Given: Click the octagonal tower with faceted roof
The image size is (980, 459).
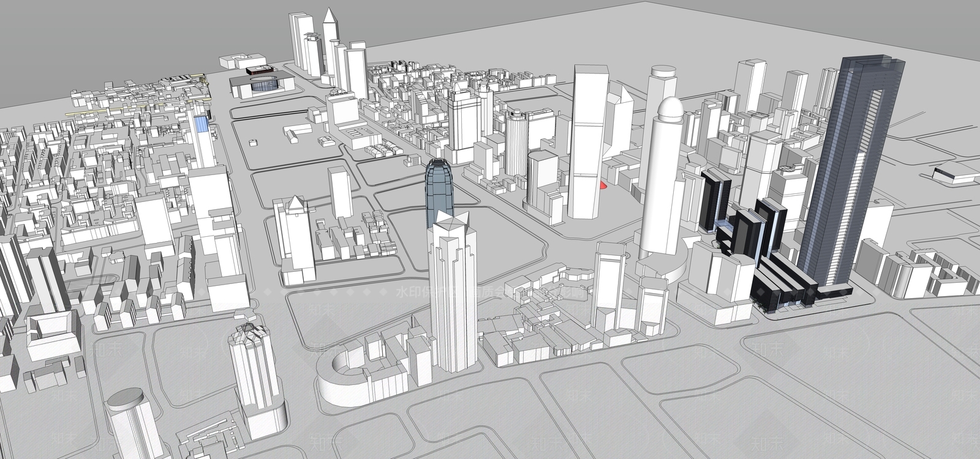Looking at the screenshot, I should tap(256, 373).
